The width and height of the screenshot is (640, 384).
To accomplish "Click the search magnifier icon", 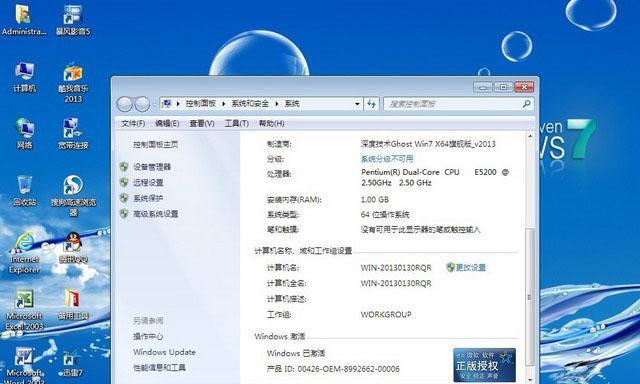I will [527, 104].
